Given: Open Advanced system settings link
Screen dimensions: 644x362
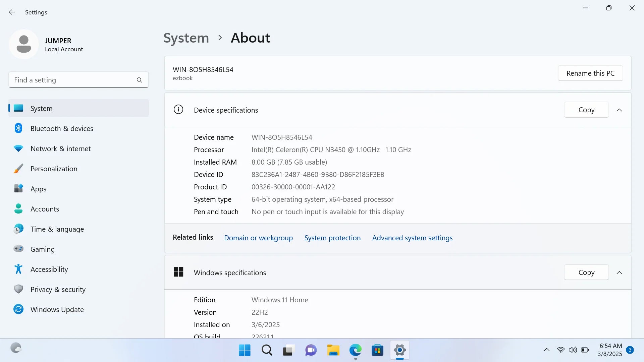Looking at the screenshot, I should pos(412,238).
